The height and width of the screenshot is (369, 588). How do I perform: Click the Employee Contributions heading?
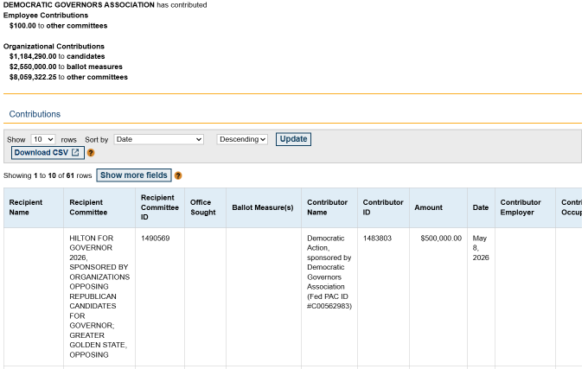tap(46, 16)
